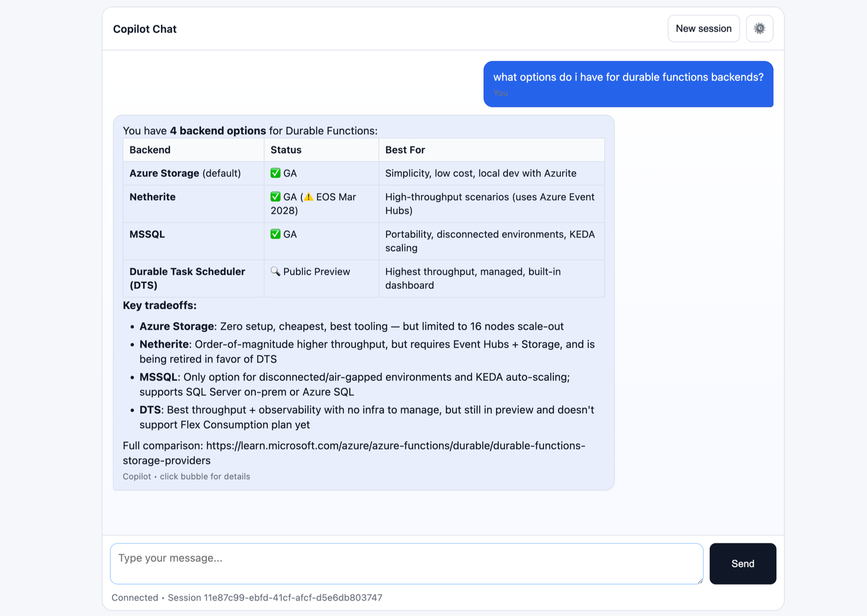Screen dimensions: 867x616
Task: Click into the Type your message field
Action: (x=406, y=563)
